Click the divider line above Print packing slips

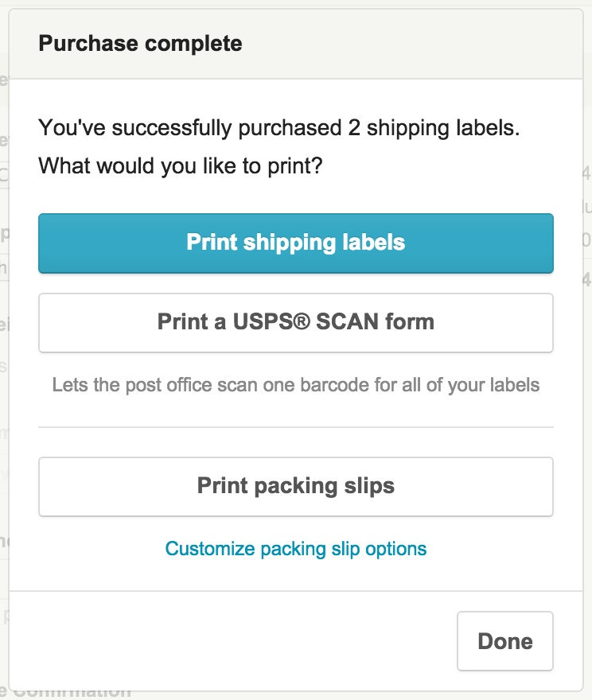coord(295,427)
